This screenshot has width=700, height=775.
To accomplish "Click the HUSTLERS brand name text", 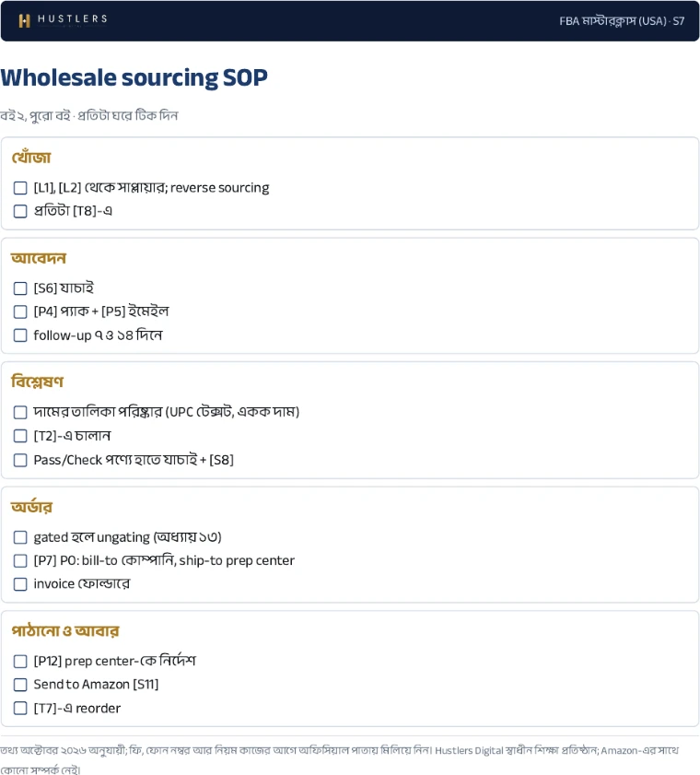I will tap(73, 18).
